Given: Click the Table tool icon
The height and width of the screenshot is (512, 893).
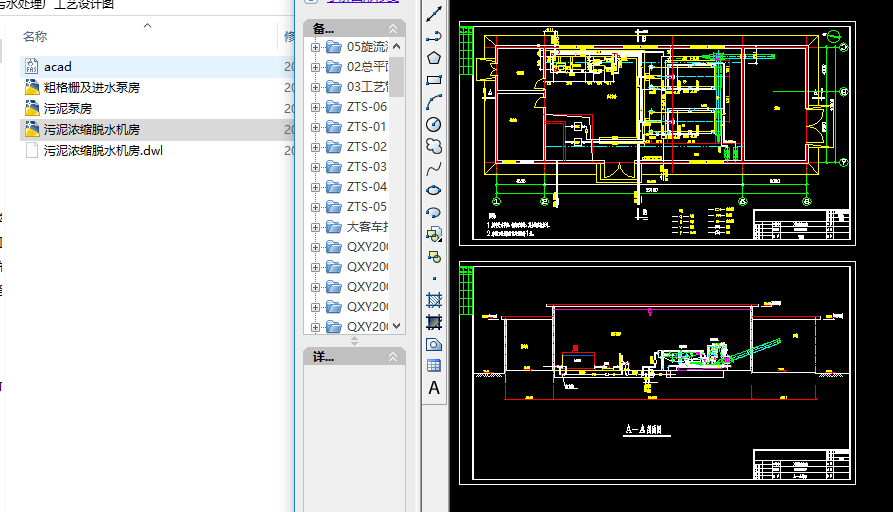Looking at the screenshot, I should point(434,365).
